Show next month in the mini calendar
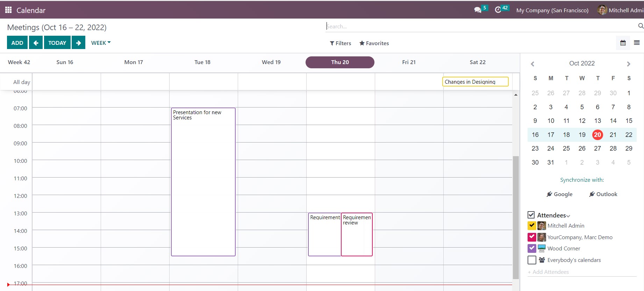The width and height of the screenshot is (644, 291). tap(628, 64)
